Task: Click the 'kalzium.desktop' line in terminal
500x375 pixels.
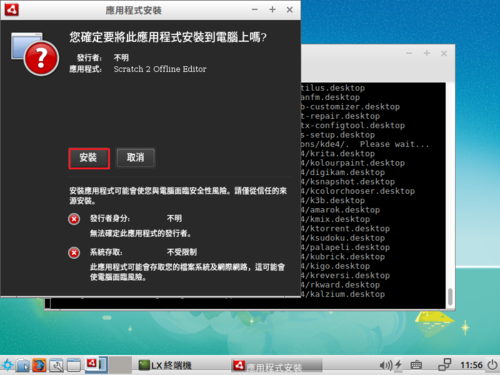Action: pyautogui.click(x=343, y=294)
